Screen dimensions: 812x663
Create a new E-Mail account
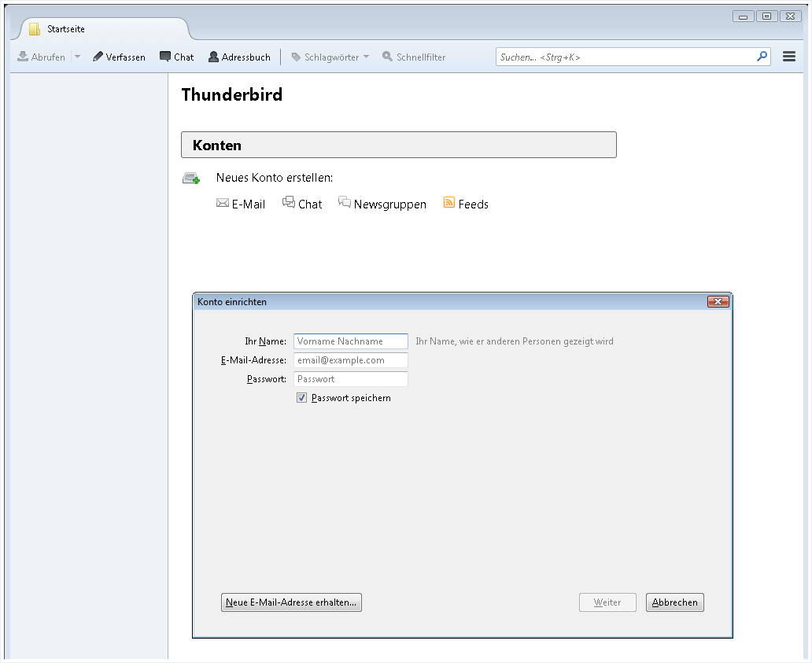coord(241,204)
